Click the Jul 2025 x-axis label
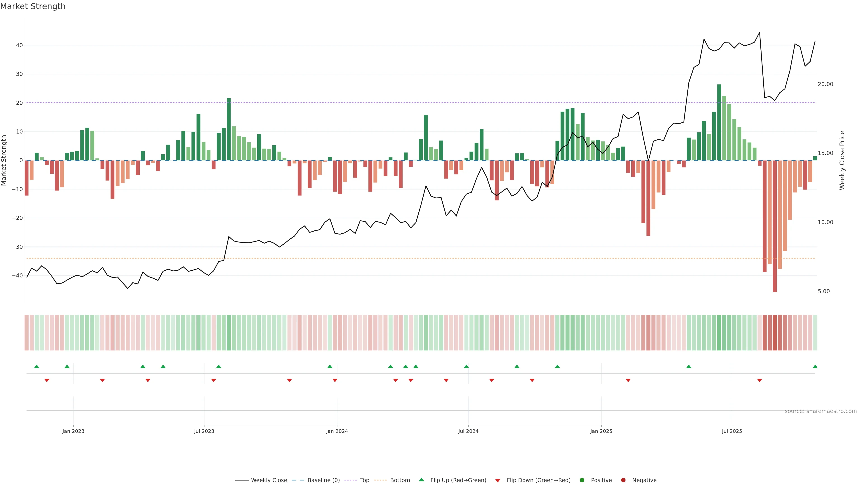 [x=731, y=431]
